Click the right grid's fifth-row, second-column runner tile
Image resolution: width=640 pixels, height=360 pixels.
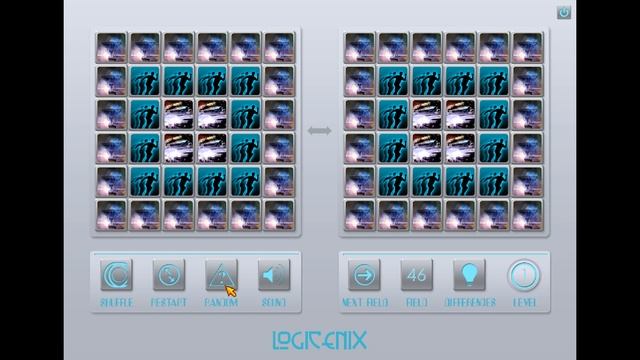(393, 182)
